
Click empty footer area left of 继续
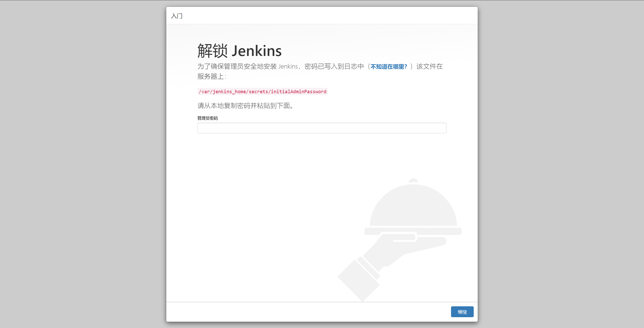(302, 312)
